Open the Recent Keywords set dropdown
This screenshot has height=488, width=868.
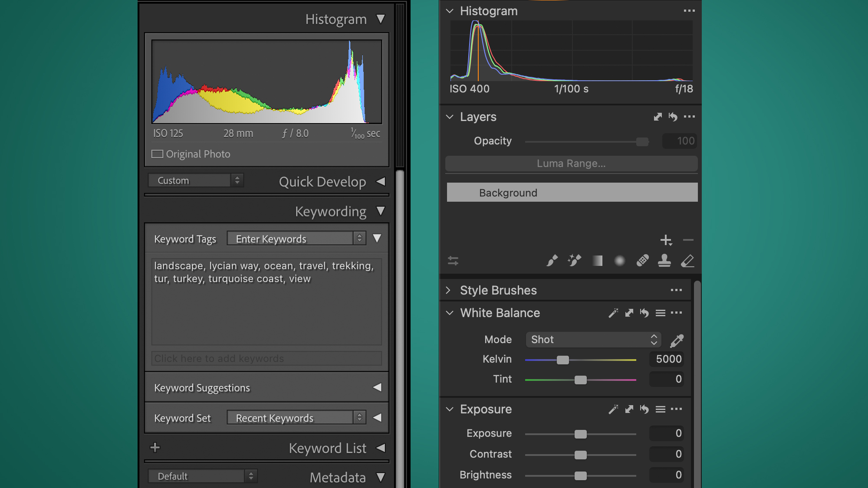point(296,418)
